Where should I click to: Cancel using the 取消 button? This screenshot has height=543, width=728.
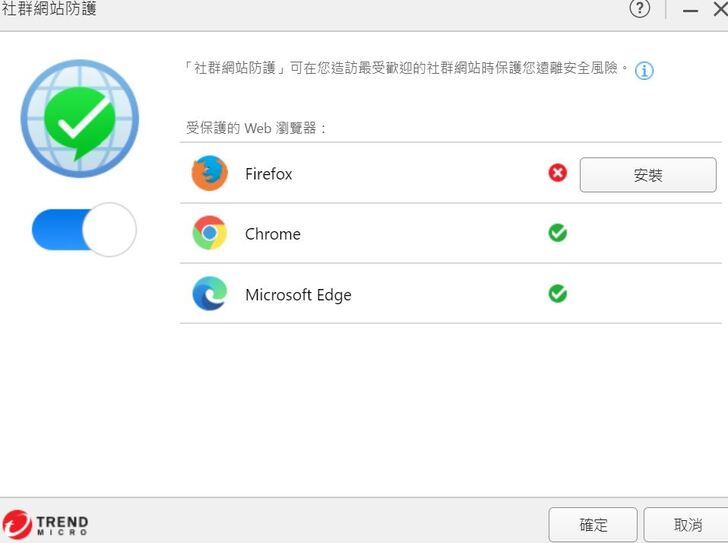point(687,524)
